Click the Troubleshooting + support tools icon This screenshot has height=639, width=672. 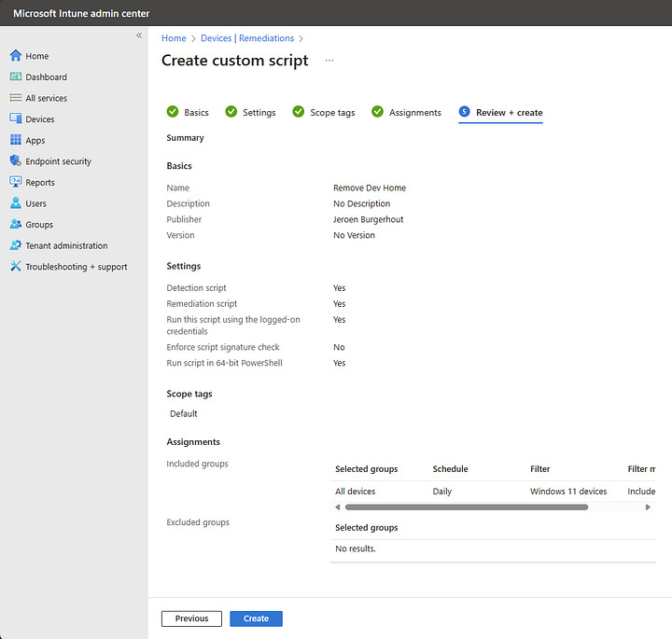point(16,266)
